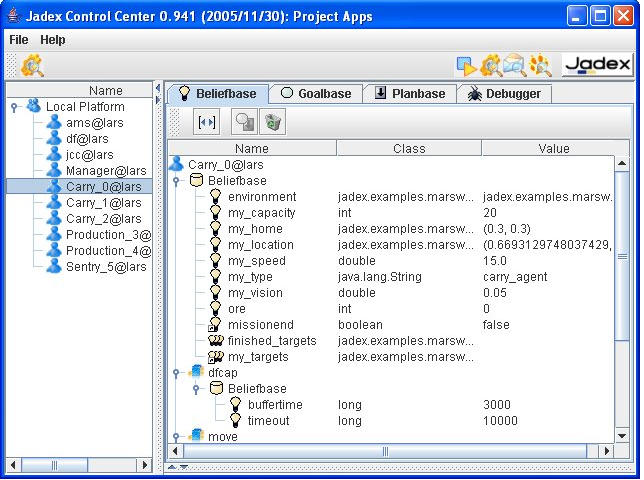Click the my_vision value 0.05

[495, 293]
